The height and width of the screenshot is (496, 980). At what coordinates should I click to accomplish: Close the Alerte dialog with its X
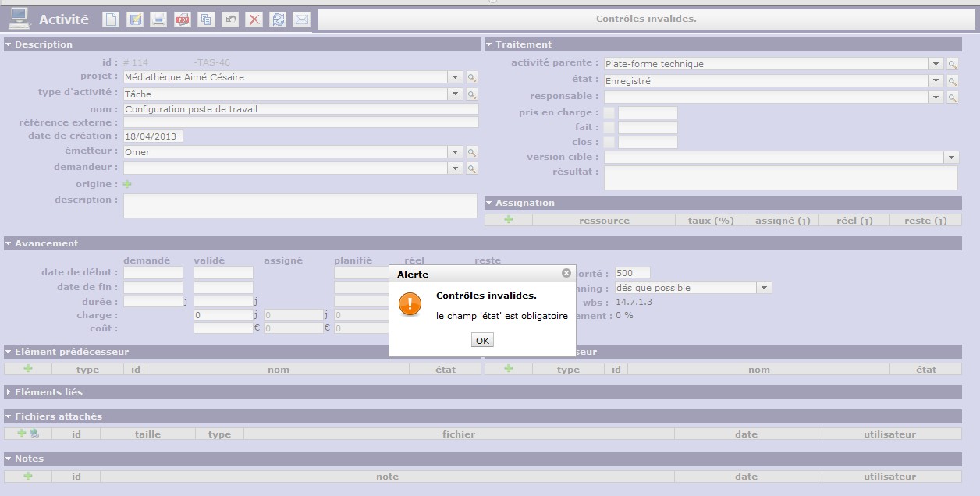[x=566, y=274]
